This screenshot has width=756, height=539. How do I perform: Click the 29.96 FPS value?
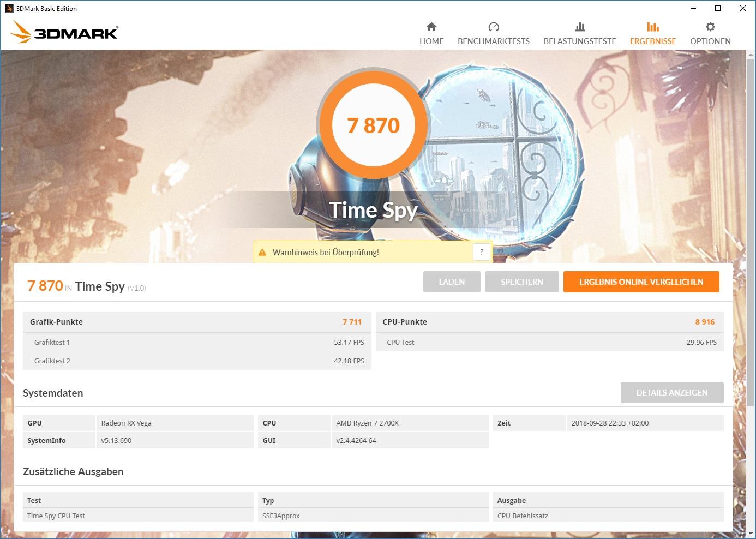click(x=701, y=343)
